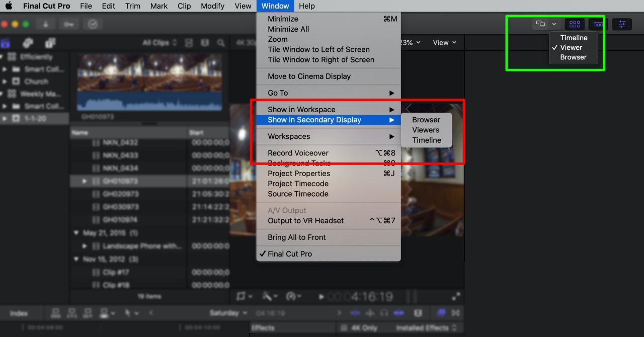
Task: Open the Help menu
Action: 306,6
